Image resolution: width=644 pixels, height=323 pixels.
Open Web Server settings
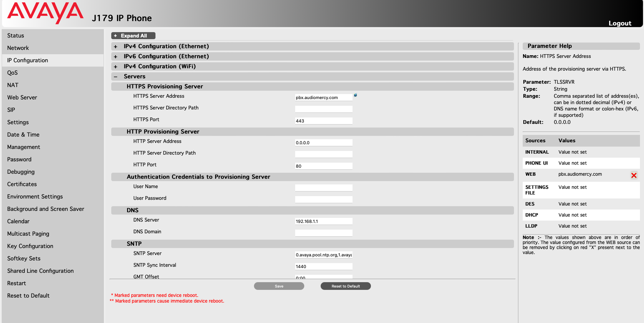tap(53, 97)
